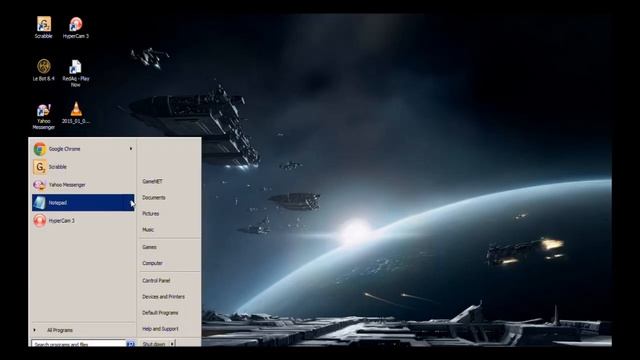Viewport: 640px width, 360px height.
Task: Open Games from Start menu
Action: click(149, 247)
